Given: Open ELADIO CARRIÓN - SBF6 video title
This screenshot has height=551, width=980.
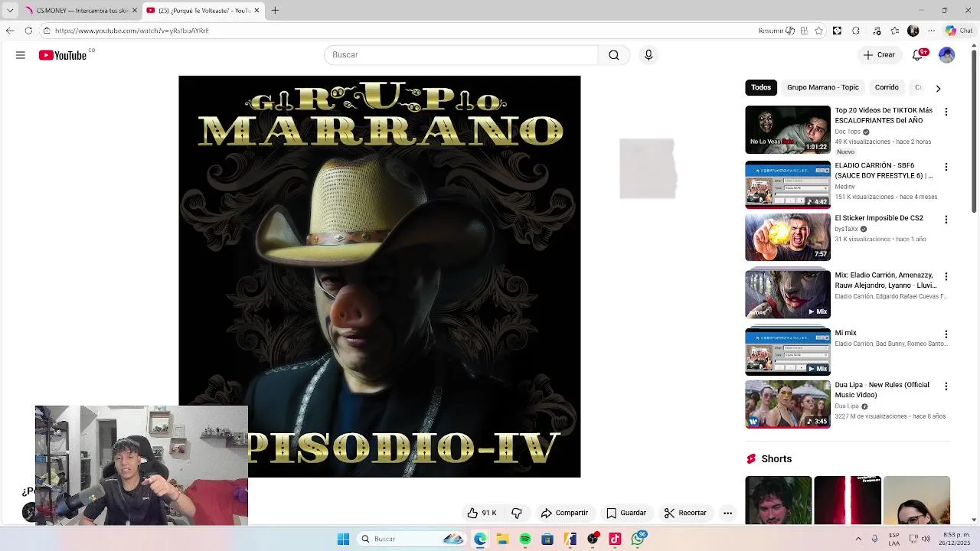Looking at the screenshot, I should pyautogui.click(x=884, y=171).
